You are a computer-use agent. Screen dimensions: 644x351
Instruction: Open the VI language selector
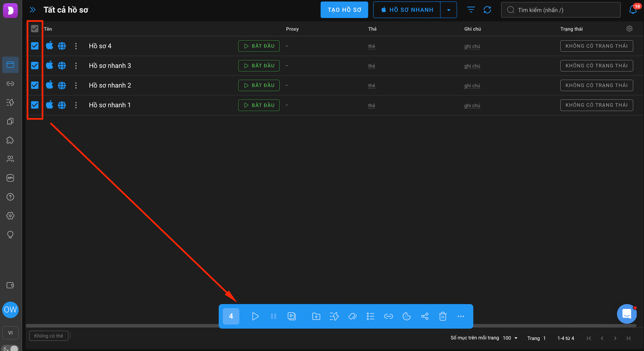coord(10,333)
